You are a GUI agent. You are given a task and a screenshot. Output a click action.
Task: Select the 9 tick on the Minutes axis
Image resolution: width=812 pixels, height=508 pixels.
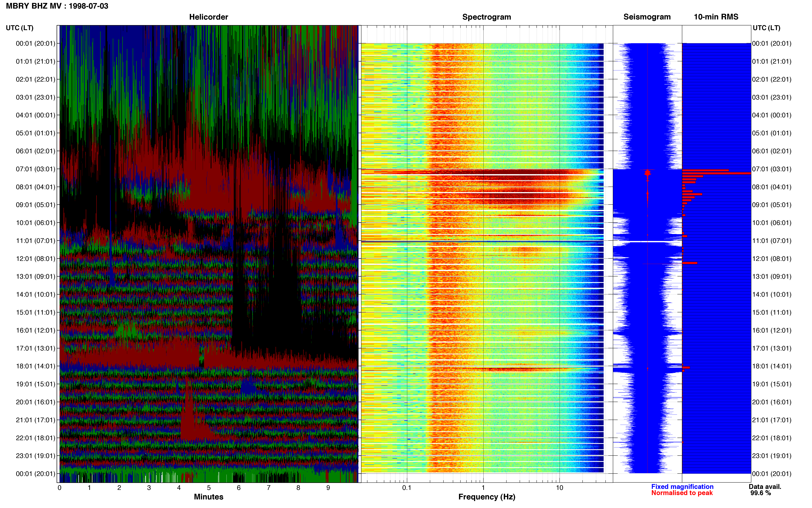tap(328, 488)
